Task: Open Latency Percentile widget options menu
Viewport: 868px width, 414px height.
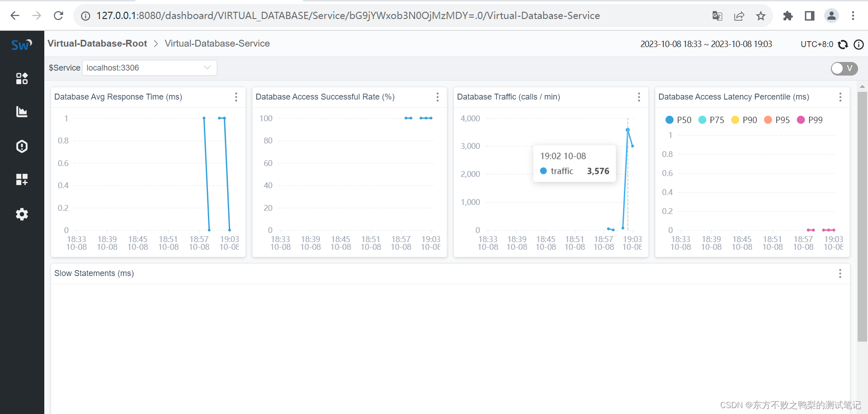Action: tap(840, 97)
